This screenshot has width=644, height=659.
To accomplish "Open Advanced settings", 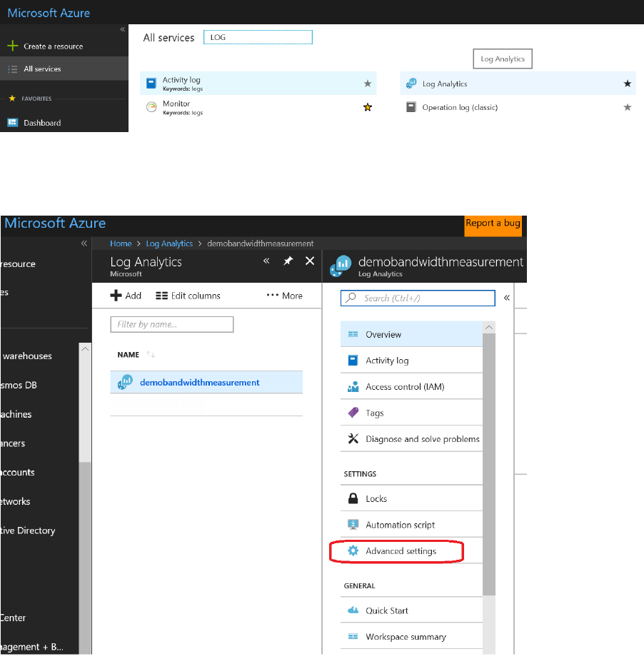I will coord(411,550).
